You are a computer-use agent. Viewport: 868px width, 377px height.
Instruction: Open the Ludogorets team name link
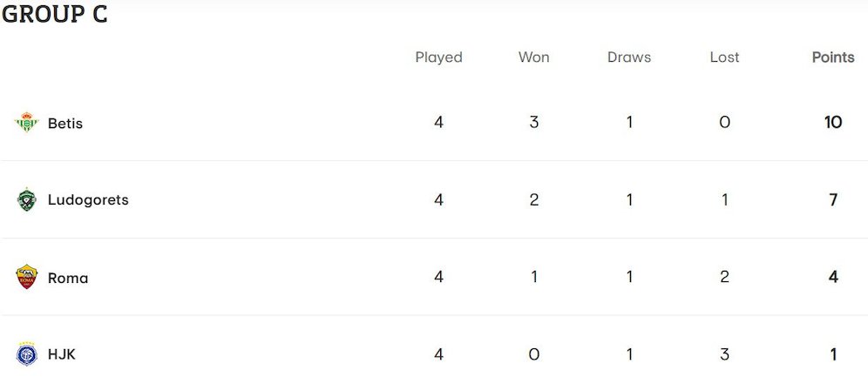[88, 200]
